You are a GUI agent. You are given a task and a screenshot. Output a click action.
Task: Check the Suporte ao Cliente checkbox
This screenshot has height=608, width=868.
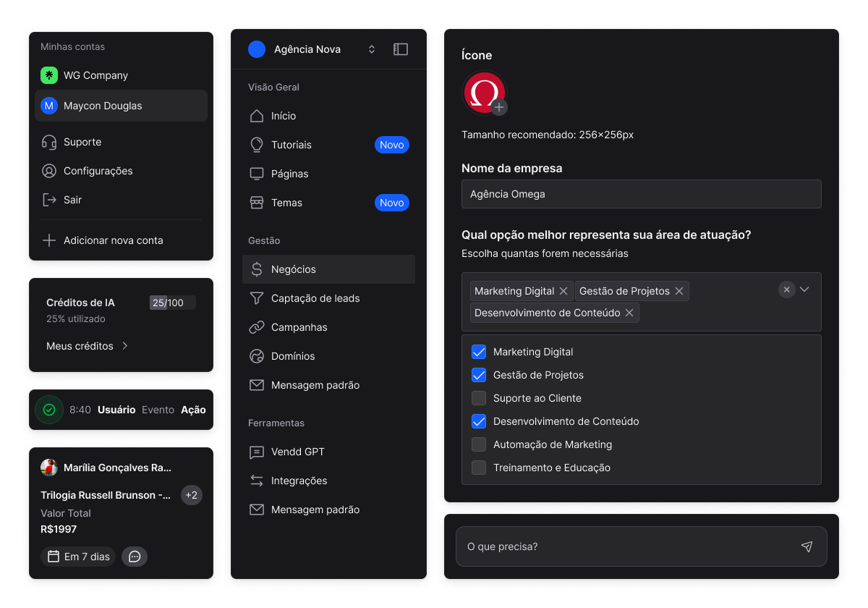(x=479, y=398)
